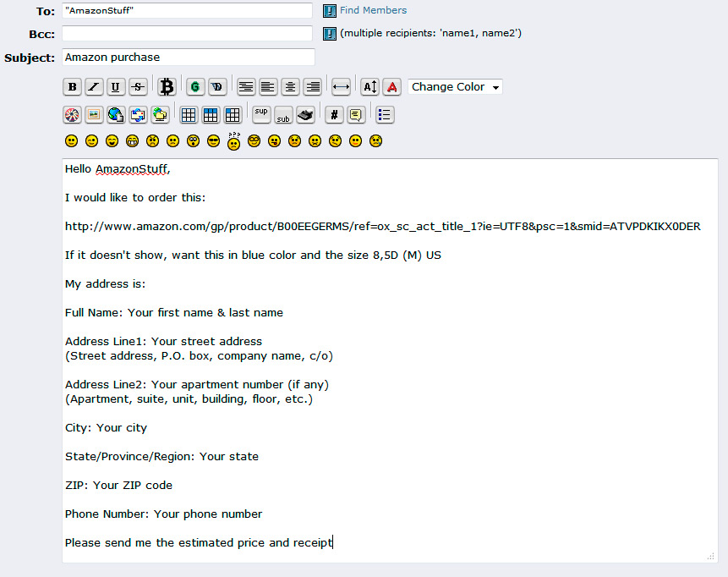This screenshot has height=577, width=728.
Task: Apply strikethrough formatting
Action: pos(138,87)
